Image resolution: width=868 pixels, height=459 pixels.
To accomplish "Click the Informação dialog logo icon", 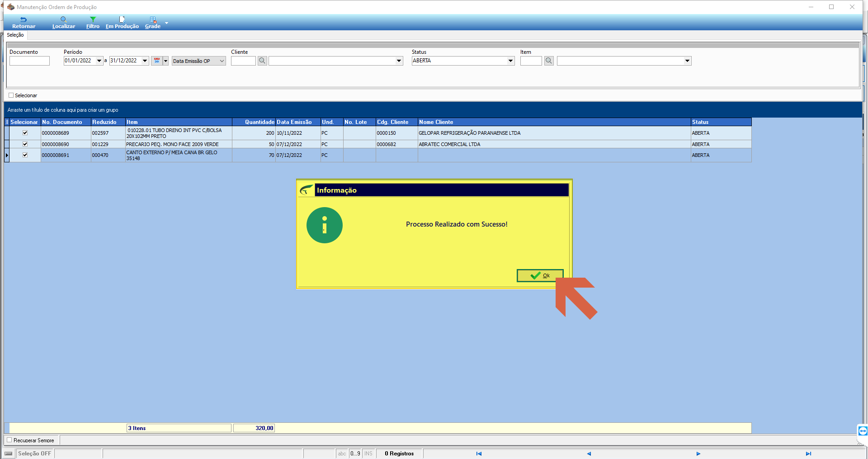I will click(x=307, y=190).
